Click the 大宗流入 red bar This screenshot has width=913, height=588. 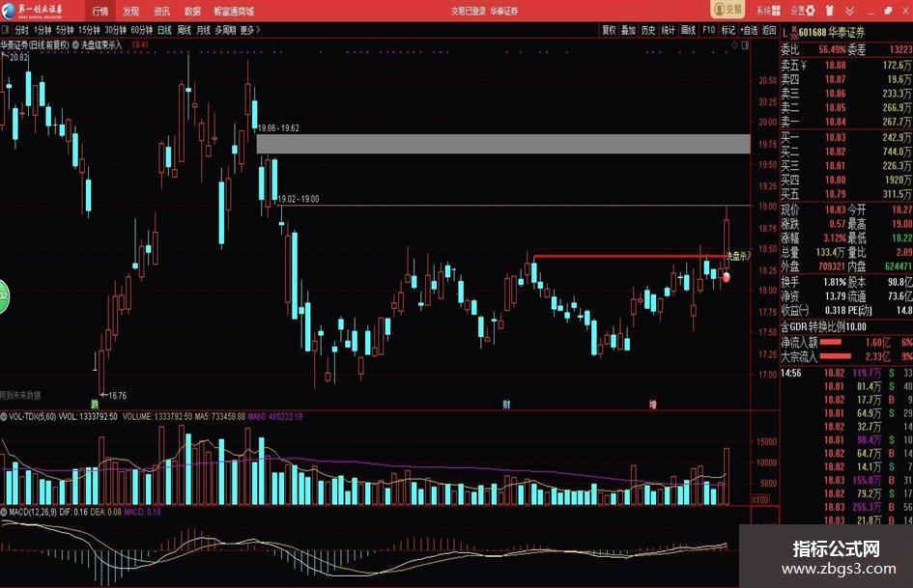click(x=836, y=355)
